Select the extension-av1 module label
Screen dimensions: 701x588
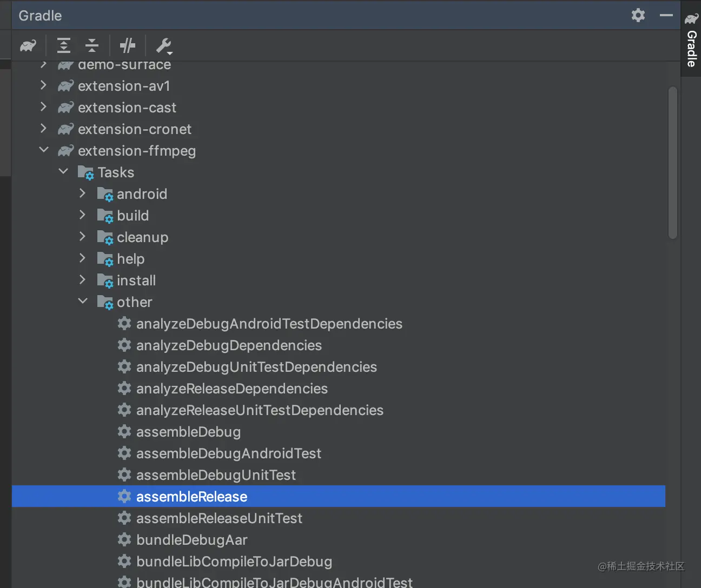point(124,86)
